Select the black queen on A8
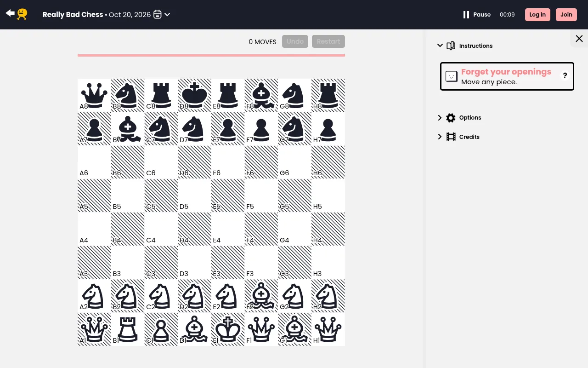Image resolution: width=588 pixels, height=368 pixels. tap(94, 95)
